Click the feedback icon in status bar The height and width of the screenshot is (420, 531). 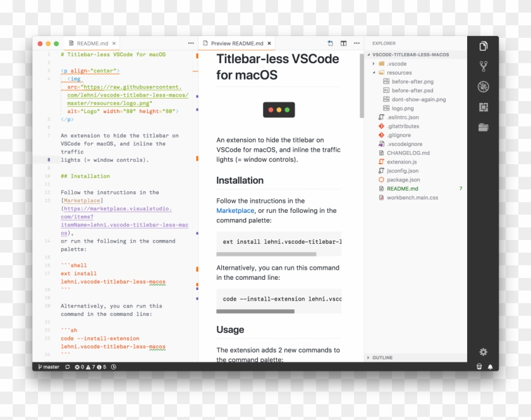479,366
